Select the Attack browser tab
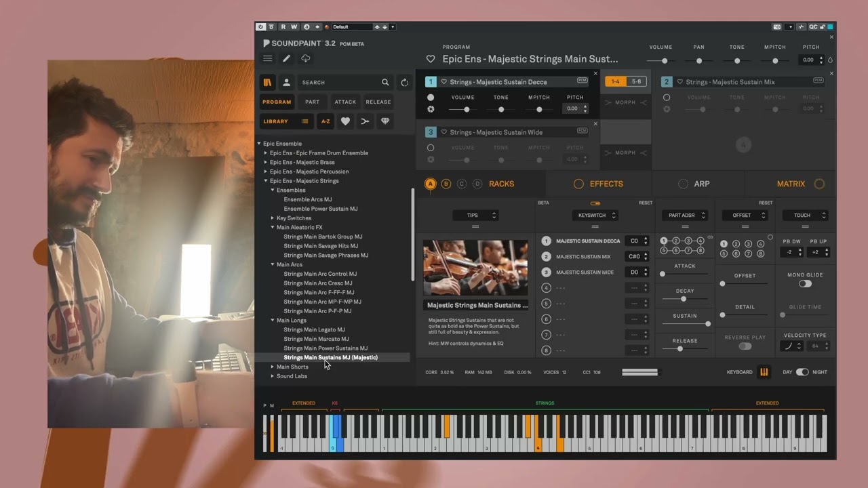This screenshot has height=488, width=868. pyautogui.click(x=345, y=102)
